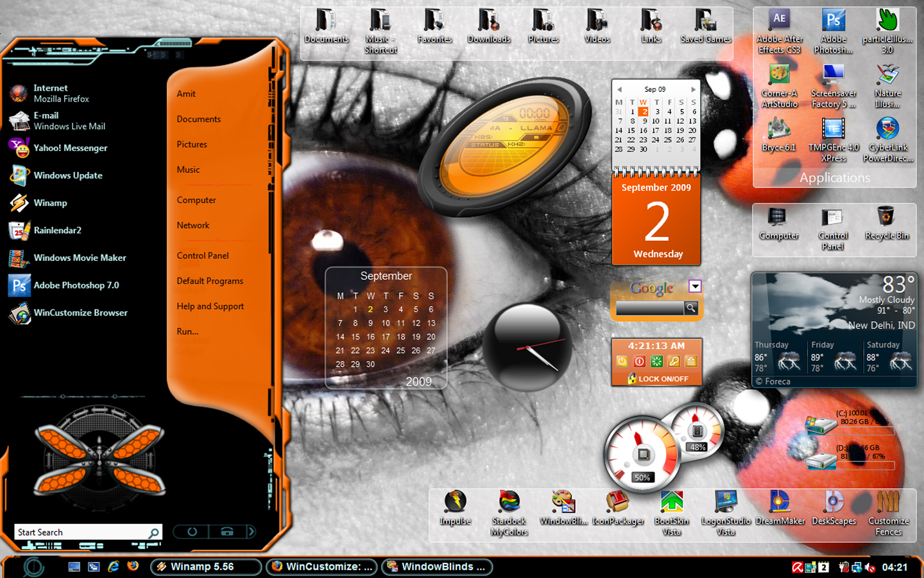Open LogonStudio Vista icon
The image size is (924, 578).
coord(726,513)
